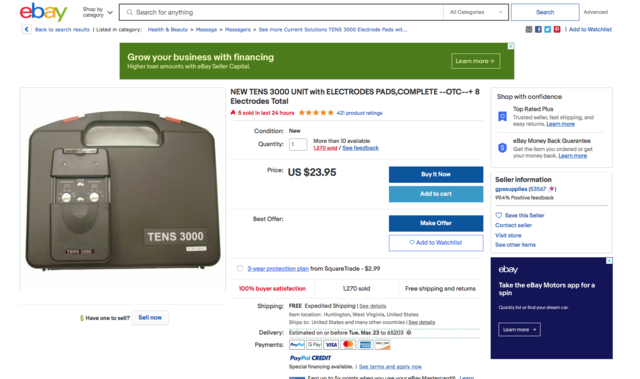The image size is (640, 379).
Task: Close the green financing ad banner
Action: coord(511,46)
